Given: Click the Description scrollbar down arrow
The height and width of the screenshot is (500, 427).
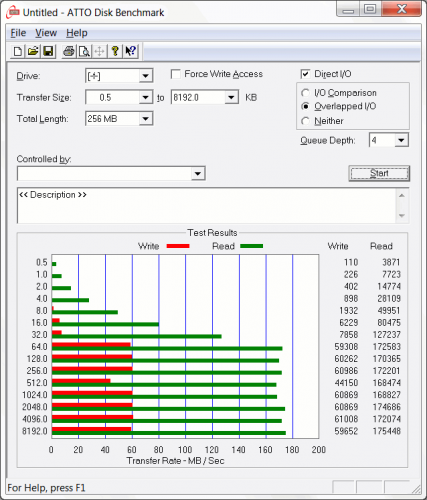Looking at the screenshot, I should pos(402,216).
